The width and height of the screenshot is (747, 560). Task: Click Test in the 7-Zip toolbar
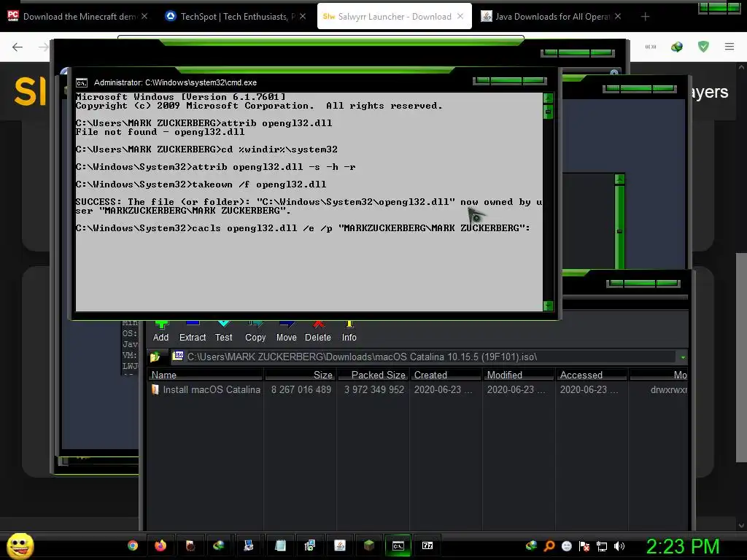pyautogui.click(x=223, y=332)
